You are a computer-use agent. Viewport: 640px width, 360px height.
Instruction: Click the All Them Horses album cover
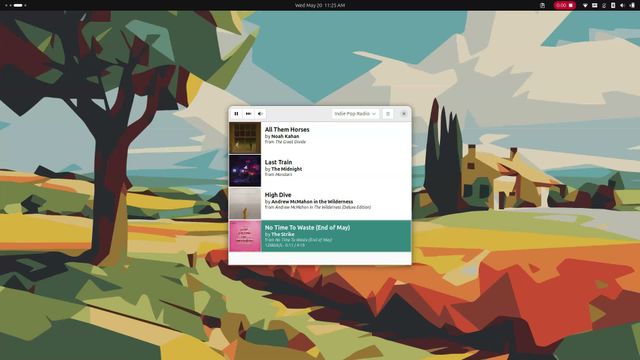245,138
